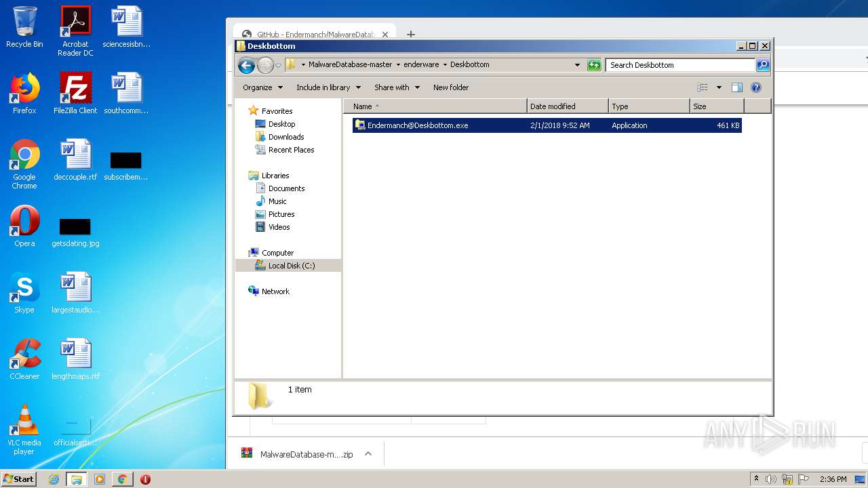Open Music library in navigation pane

[277, 201]
